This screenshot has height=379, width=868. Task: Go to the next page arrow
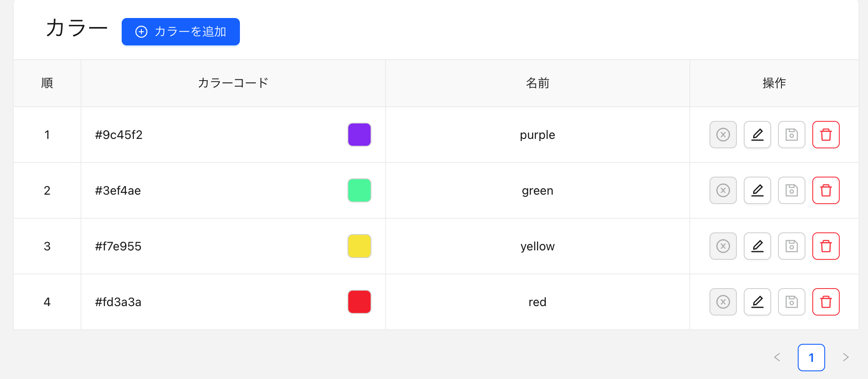(845, 357)
